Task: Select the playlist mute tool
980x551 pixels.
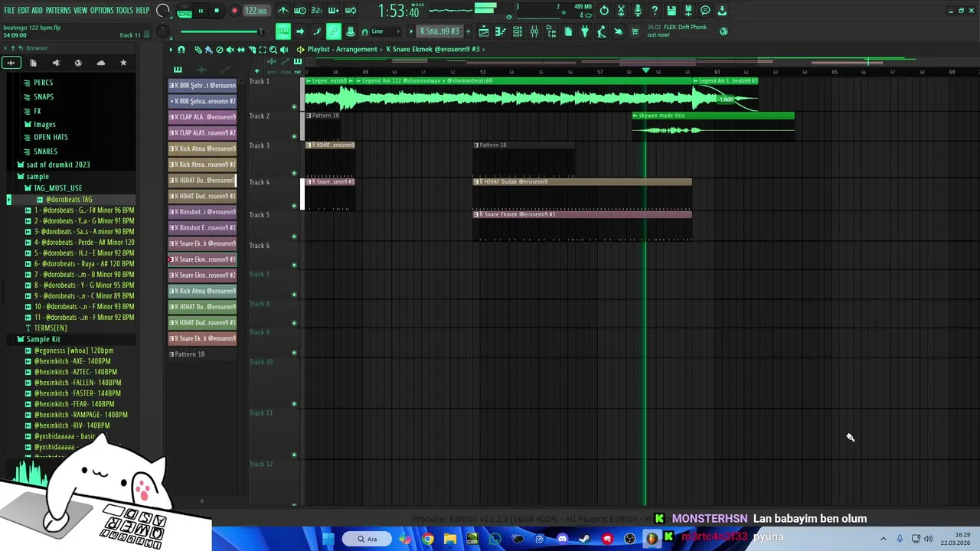Action: tap(230, 50)
